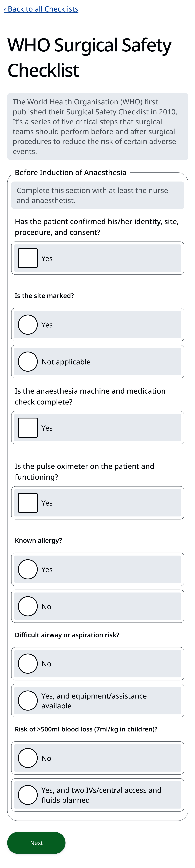Click the nurse and anaesthetist instruction note
The height and width of the screenshot is (868, 195).
pyautogui.click(x=97, y=195)
